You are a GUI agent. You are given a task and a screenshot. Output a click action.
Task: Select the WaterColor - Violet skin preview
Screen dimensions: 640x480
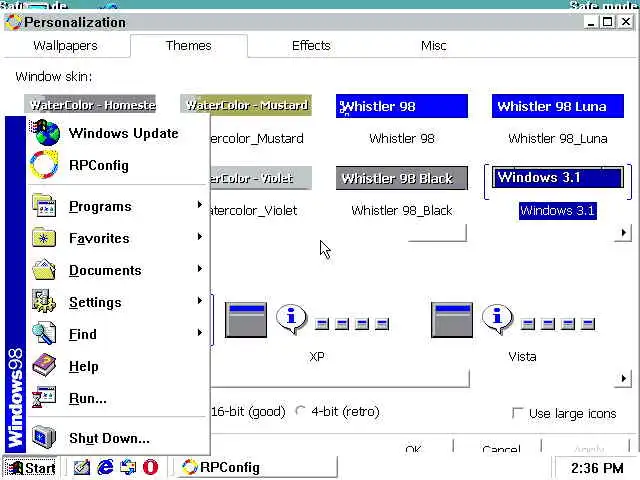coord(261,178)
